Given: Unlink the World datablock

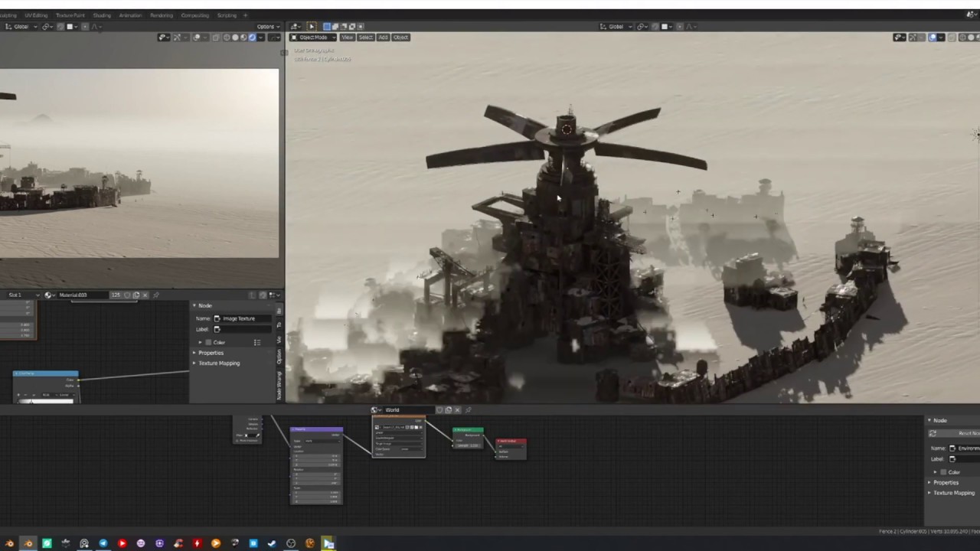Looking at the screenshot, I should pos(457,409).
